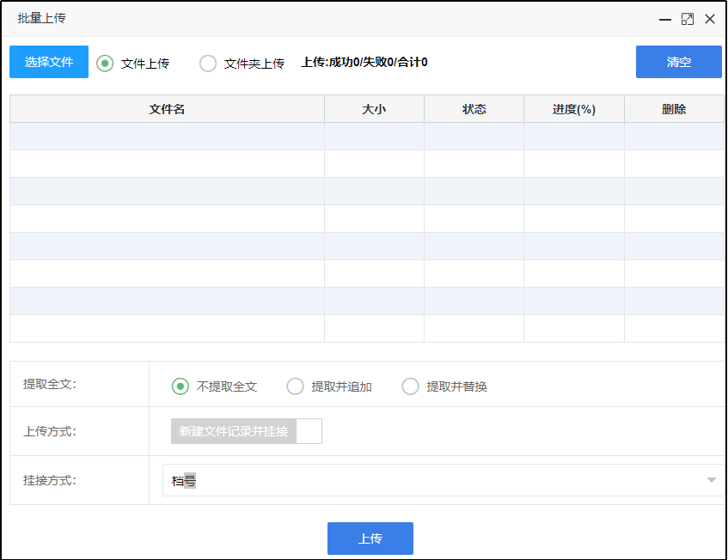Choose the 提取并追加 radio option
This screenshot has width=728, height=560.
296,387
